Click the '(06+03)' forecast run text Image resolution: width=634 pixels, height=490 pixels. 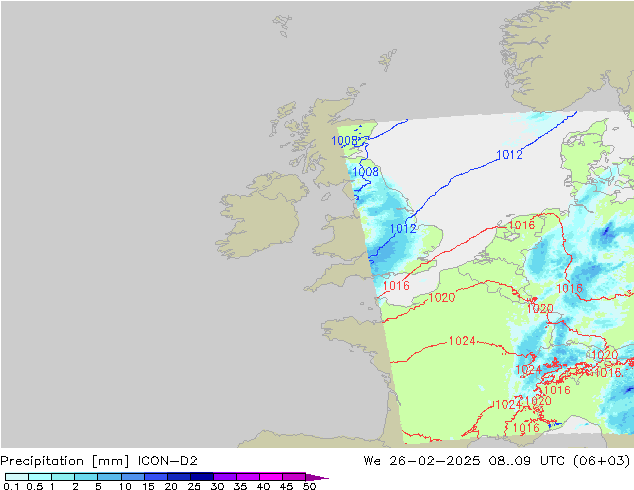point(602,461)
